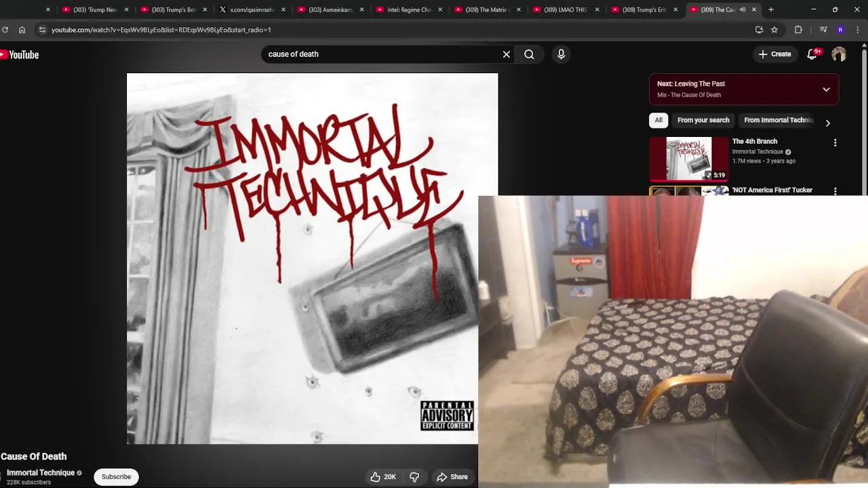868x488 pixels.
Task: Open the account avatar menu
Action: click(x=839, y=54)
